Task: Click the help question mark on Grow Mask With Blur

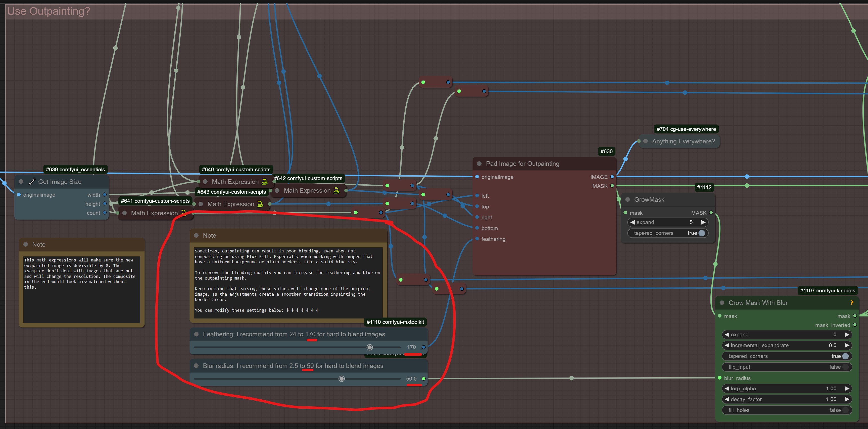Action: (852, 303)
